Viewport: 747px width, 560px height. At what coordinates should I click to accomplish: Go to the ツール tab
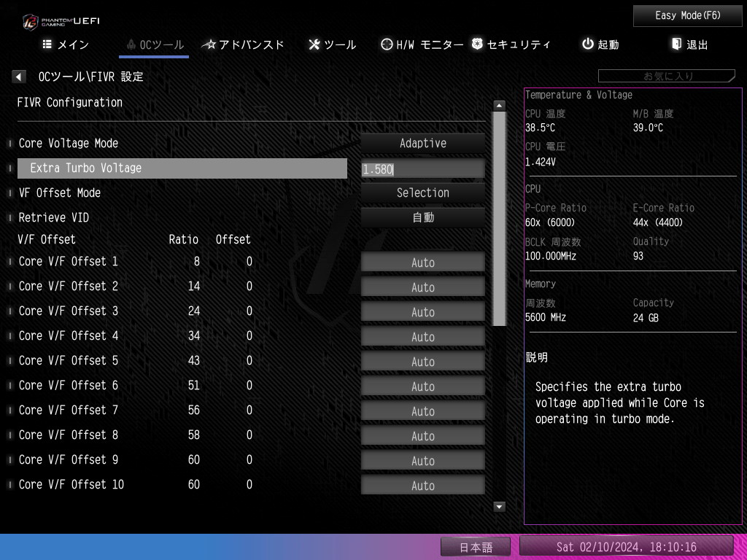[x=332, y=44]
